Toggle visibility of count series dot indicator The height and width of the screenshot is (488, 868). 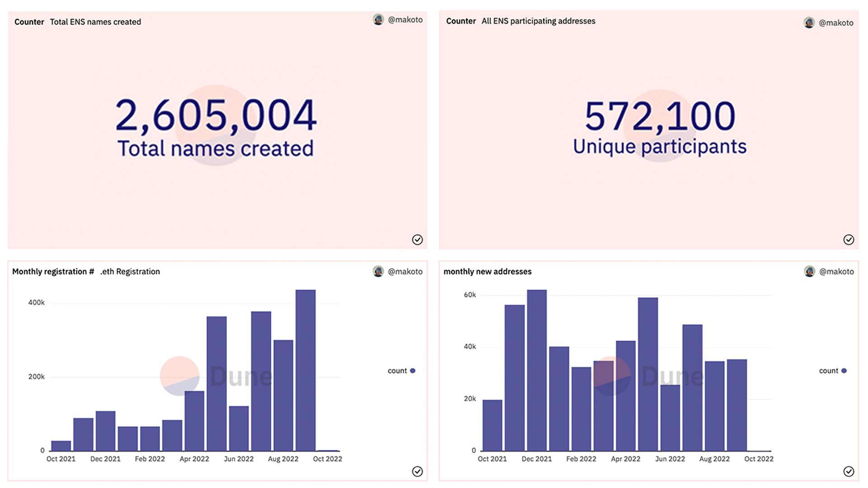[x=413, y=371]
